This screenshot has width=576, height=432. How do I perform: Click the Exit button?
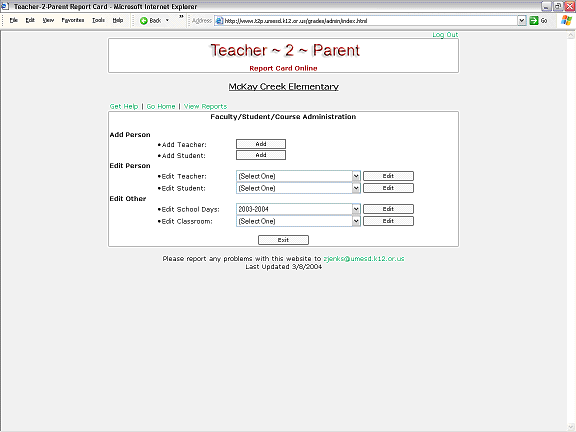pos(283,240)
